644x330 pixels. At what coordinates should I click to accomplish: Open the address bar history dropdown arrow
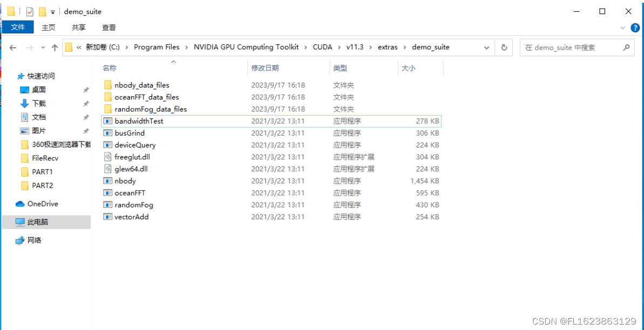coord(486,47)
